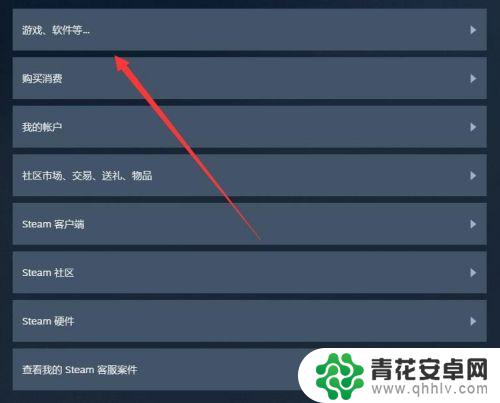
Task: Expand the 我的帐户 row chevron
Action: click(473, 127)
